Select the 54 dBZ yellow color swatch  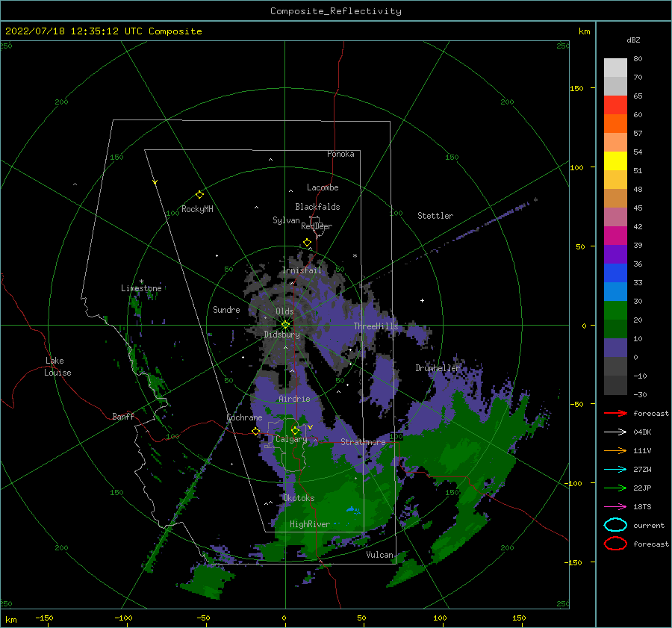pos(615,161)
